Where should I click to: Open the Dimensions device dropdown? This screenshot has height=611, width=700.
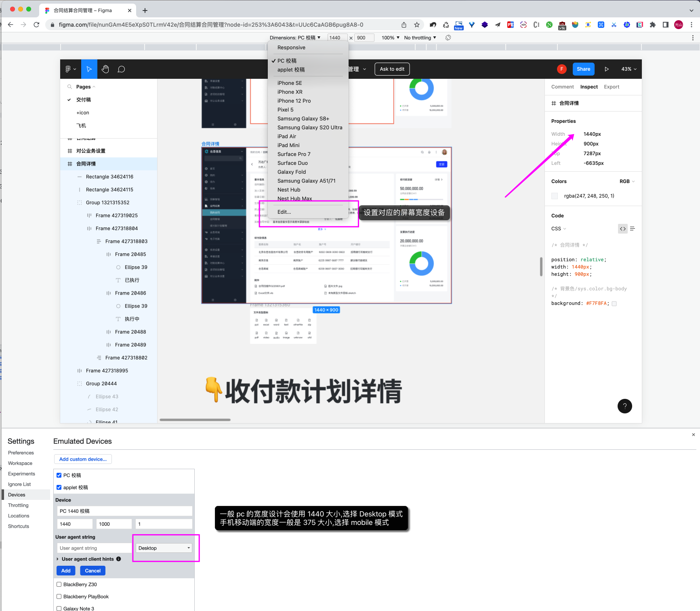click(295, 38)
